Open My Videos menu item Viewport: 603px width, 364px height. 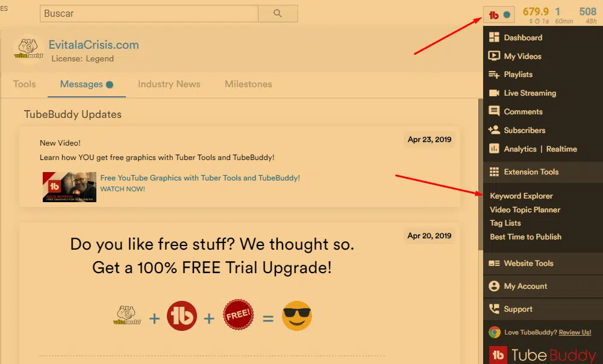click(x=523, y=56)
